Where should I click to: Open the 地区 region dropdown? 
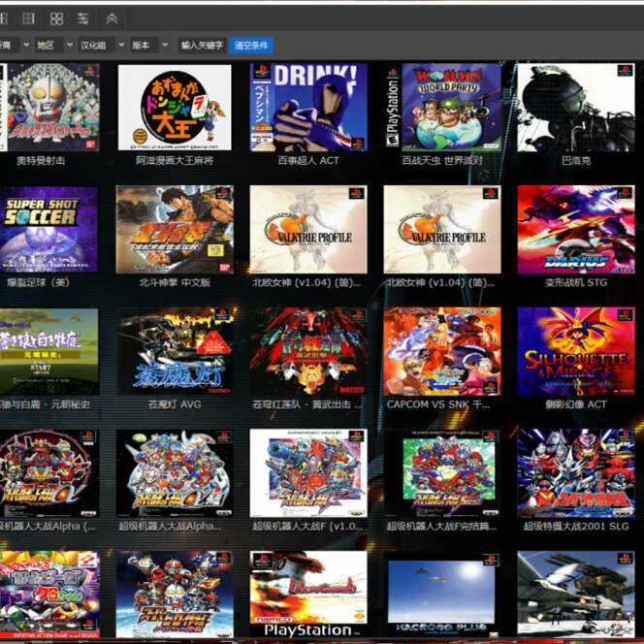coord(54,45)
